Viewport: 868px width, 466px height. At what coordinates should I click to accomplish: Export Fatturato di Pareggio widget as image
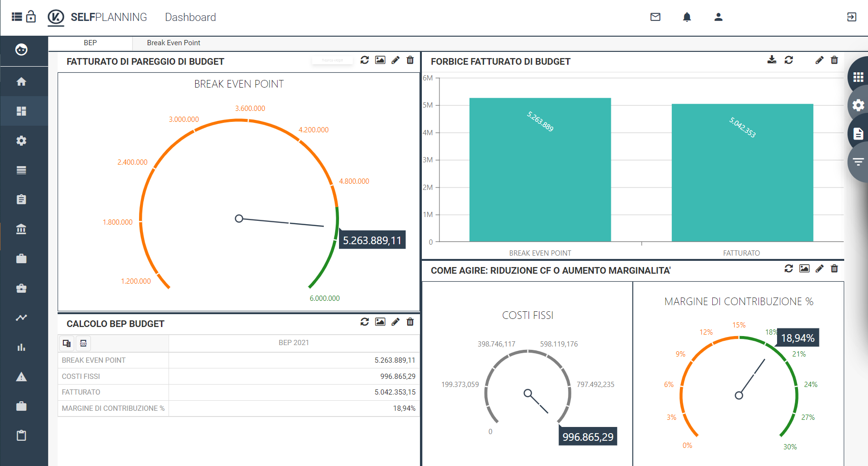[x=380, y=60]
